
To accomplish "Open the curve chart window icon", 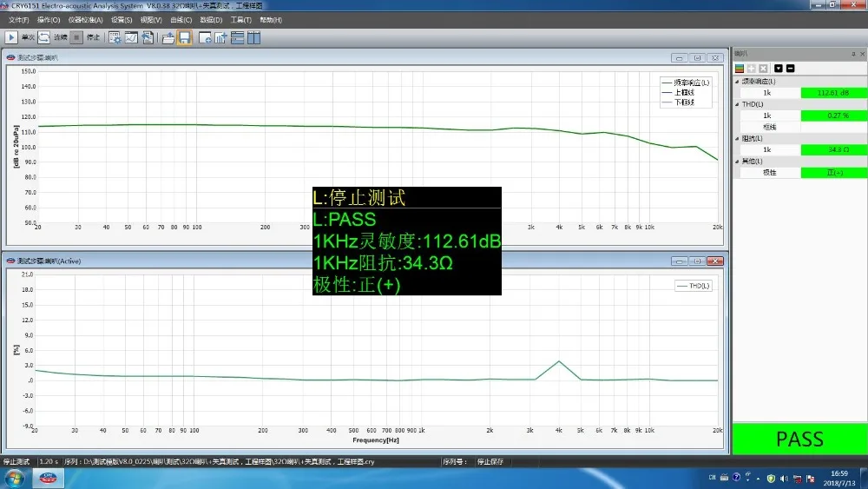I will (x=131, y=37).
